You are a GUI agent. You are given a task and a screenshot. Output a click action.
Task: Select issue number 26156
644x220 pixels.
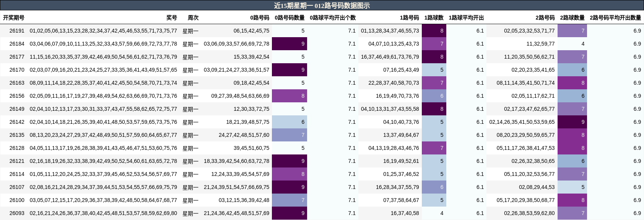[x=17, y=96]
